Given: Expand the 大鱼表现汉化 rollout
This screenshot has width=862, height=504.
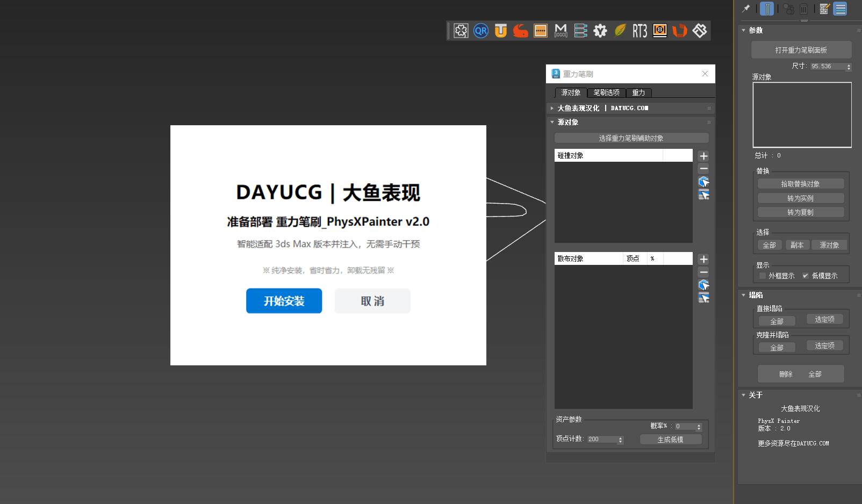Looking at the screenshot, I should tap(552, 108).
